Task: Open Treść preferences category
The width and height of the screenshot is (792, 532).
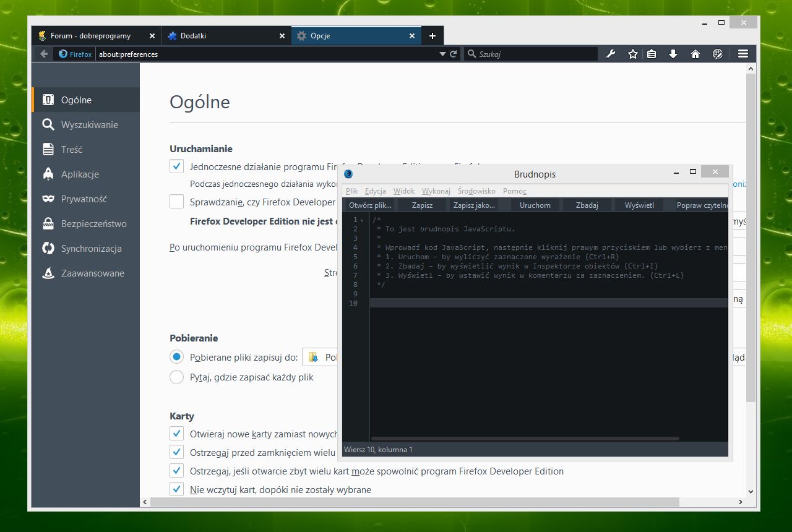Action: click(x=86, y=150)
